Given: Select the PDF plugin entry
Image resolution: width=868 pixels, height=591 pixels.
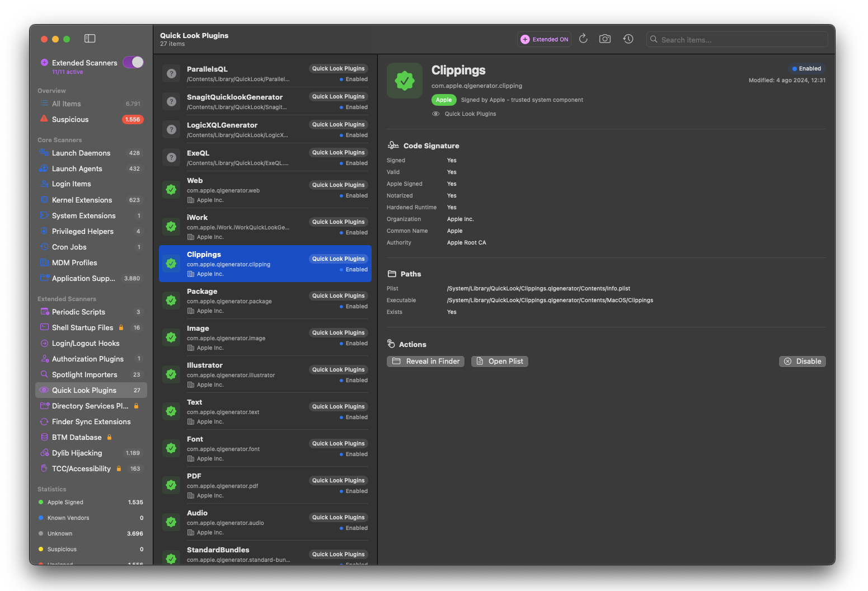Looking at the screenshot, I should coord(265,485).
